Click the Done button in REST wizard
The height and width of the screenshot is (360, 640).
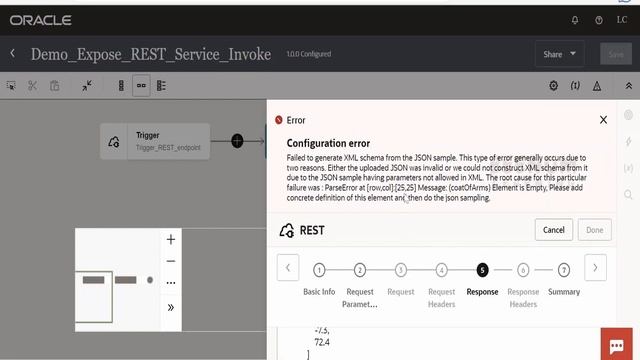(x=595, y=230)
